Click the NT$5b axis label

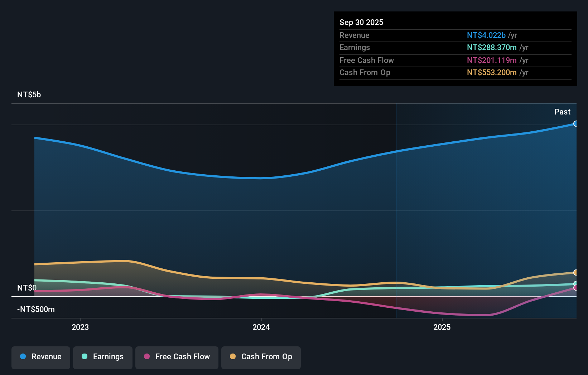point(29,94)
